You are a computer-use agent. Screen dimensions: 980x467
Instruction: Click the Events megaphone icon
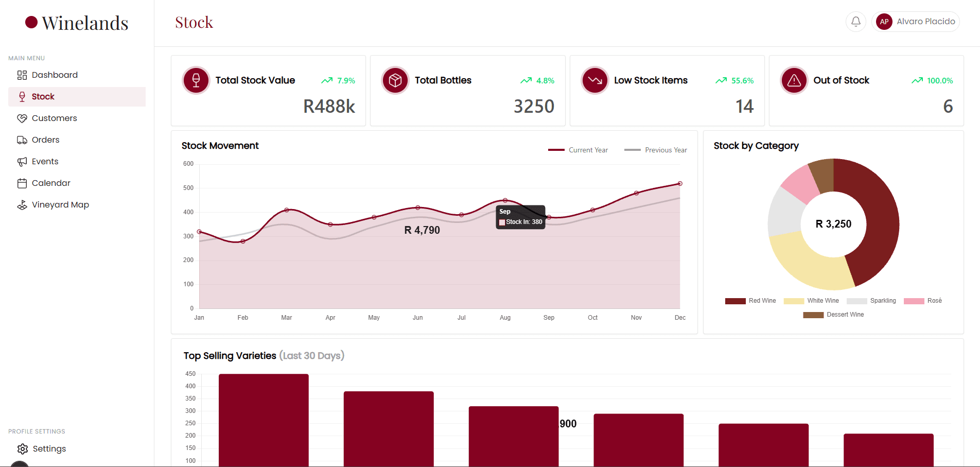tap(22, 162)
